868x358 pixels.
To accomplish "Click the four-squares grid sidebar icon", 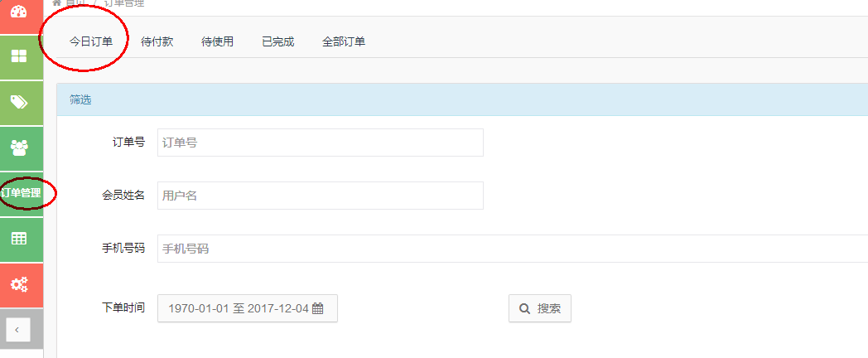I will tap(18, 56).
